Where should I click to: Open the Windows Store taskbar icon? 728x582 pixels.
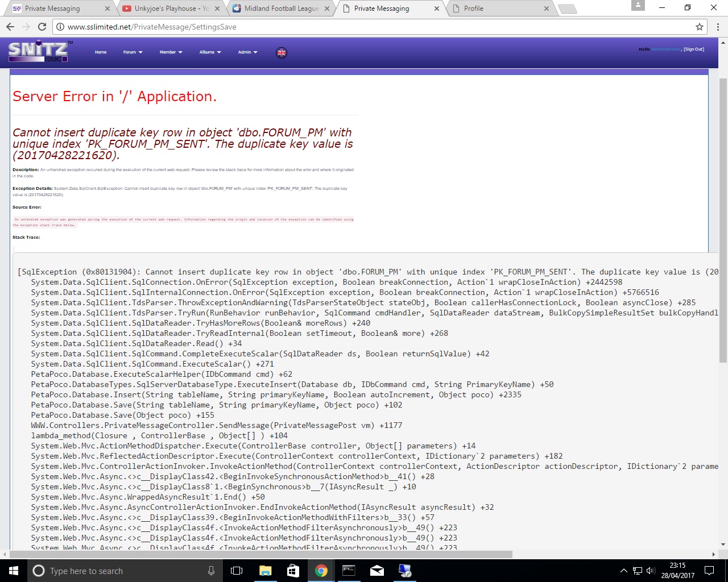click(x=293, y=571)
